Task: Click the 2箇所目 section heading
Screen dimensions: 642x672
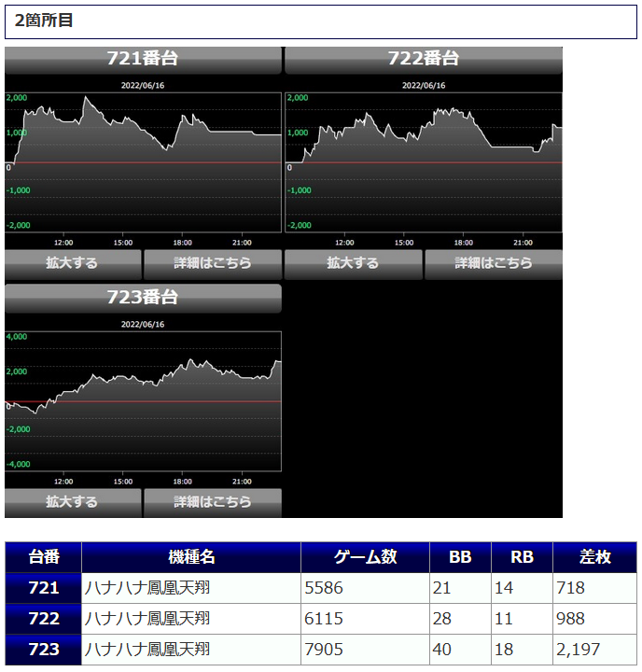Action: tap(321, 21)
